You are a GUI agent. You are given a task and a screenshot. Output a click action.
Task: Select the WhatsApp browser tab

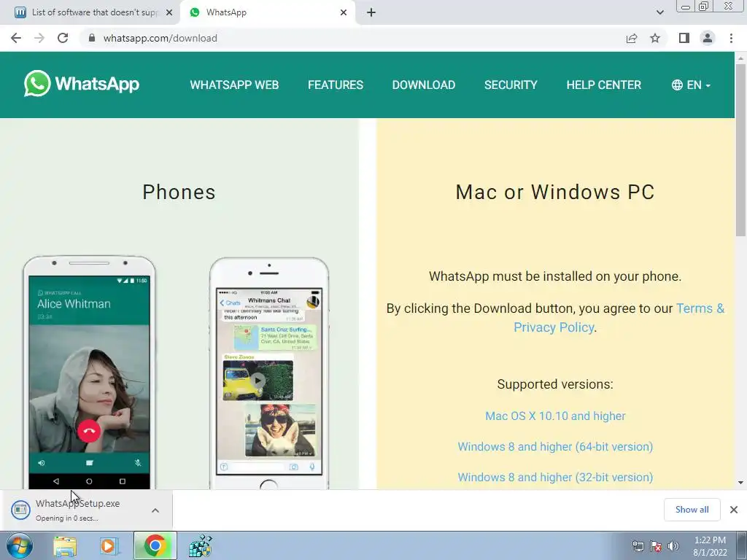click(x=267, y=12)
